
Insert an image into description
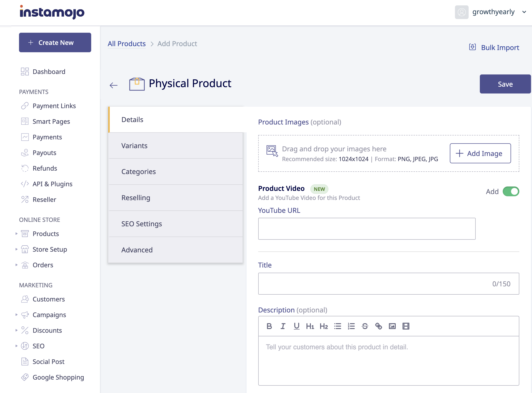392,326
